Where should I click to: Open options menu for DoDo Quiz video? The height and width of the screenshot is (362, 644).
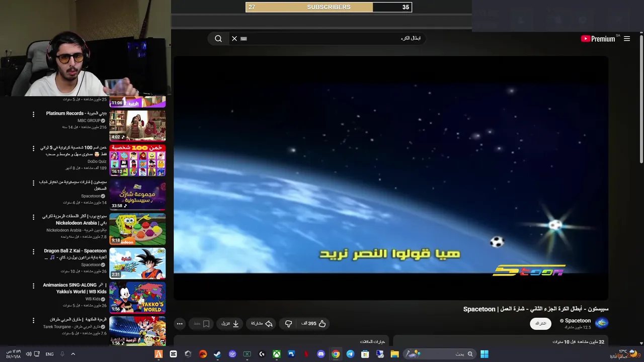[34, 149]
